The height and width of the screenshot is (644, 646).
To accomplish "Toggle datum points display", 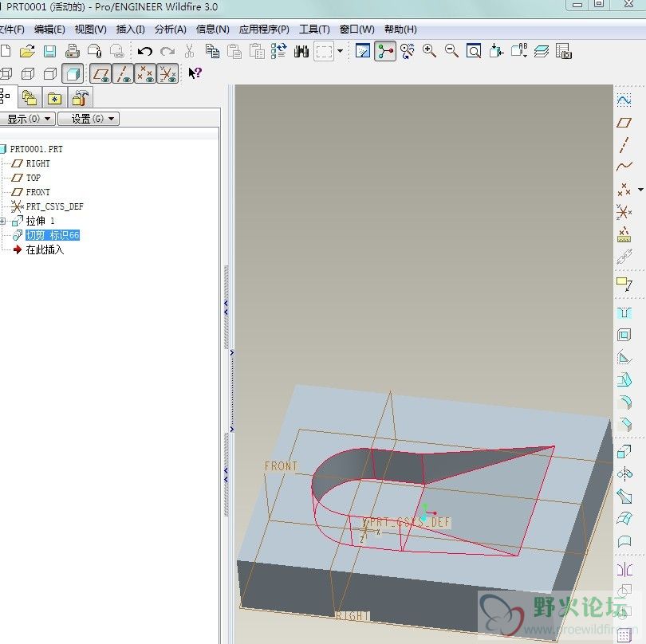I will [x=145, y=73].
